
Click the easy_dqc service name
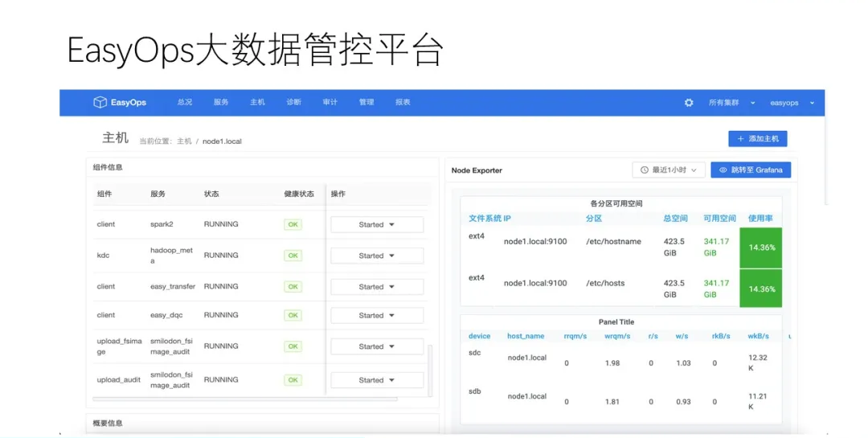[166, 315]
